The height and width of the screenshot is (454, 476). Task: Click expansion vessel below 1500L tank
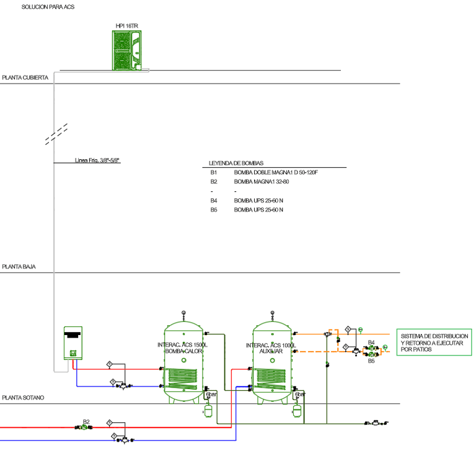point(208,411)
